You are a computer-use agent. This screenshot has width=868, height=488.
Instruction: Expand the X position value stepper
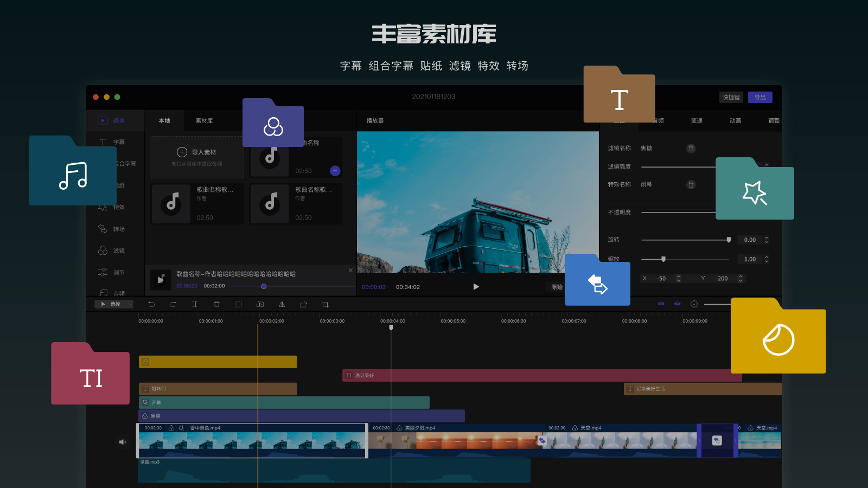678,278
